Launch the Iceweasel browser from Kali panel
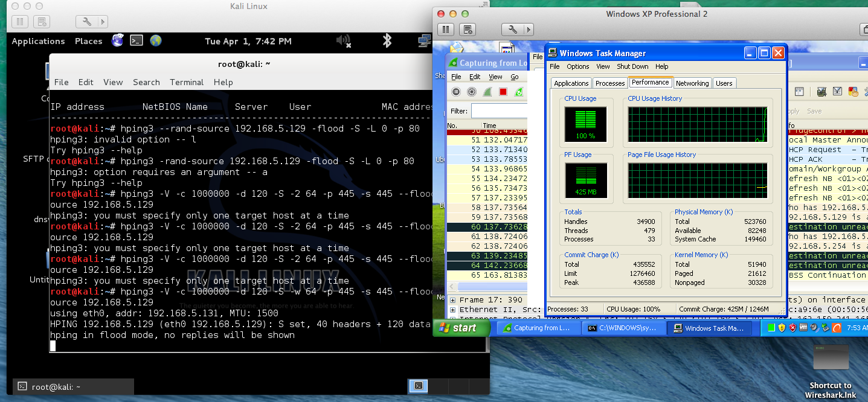 click(x=117, y=40)
